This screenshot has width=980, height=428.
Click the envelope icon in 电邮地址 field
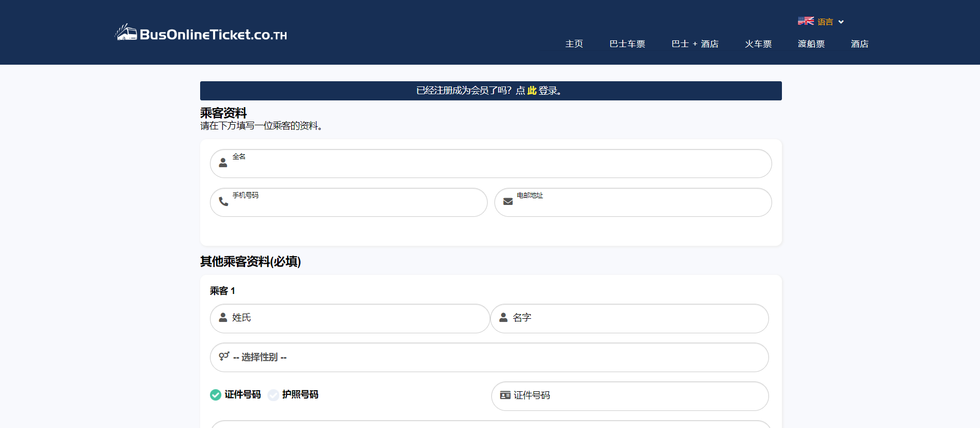coord(508,201)
